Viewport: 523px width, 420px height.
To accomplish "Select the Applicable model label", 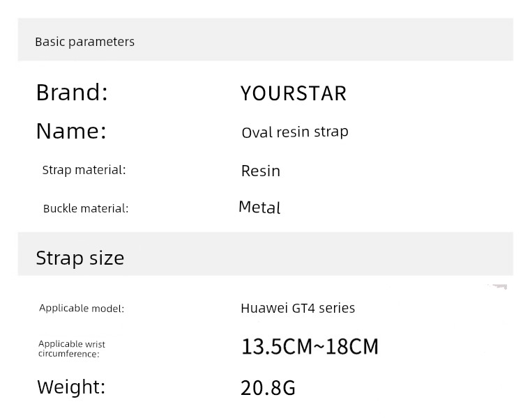I will click(x=82, y=308).
